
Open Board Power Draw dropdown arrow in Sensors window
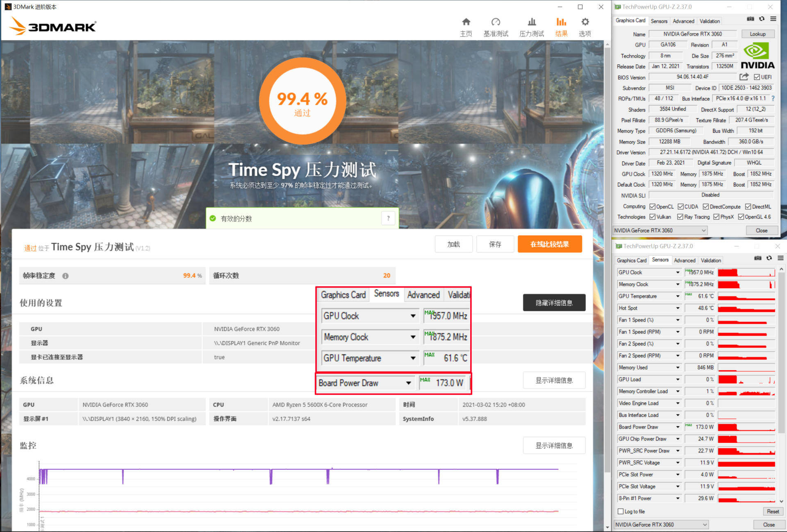[678, 427]
